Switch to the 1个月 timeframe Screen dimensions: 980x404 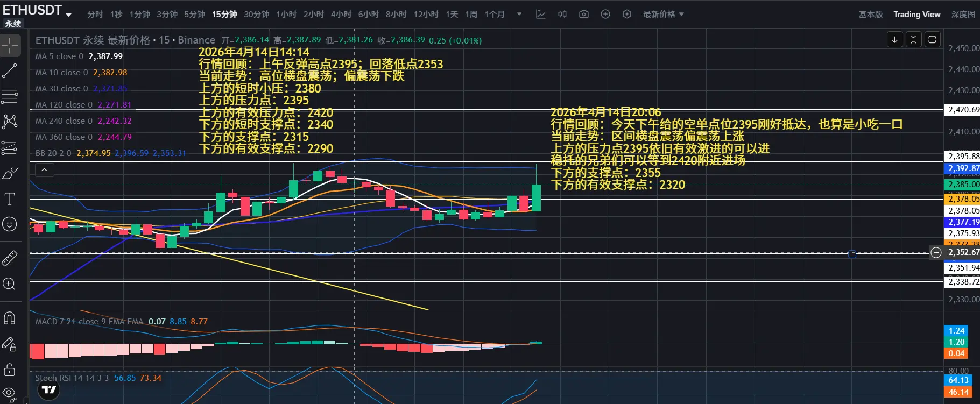495,15
